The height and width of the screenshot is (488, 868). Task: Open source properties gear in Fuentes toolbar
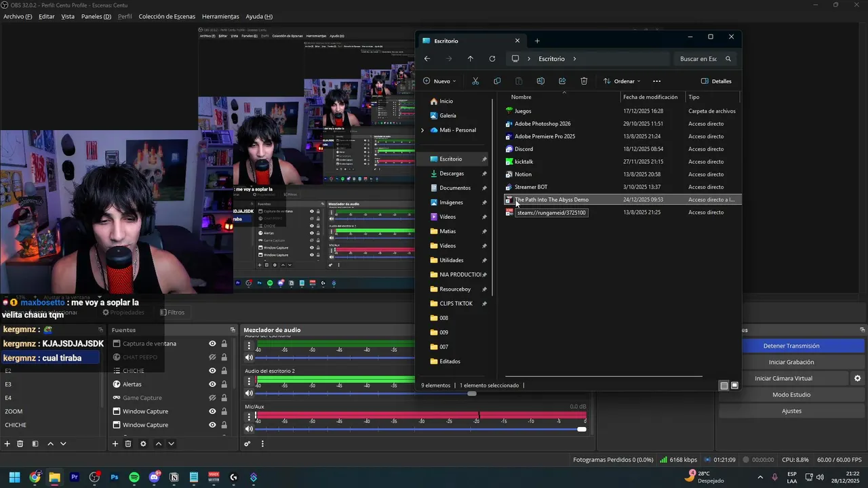click(143, 444)
